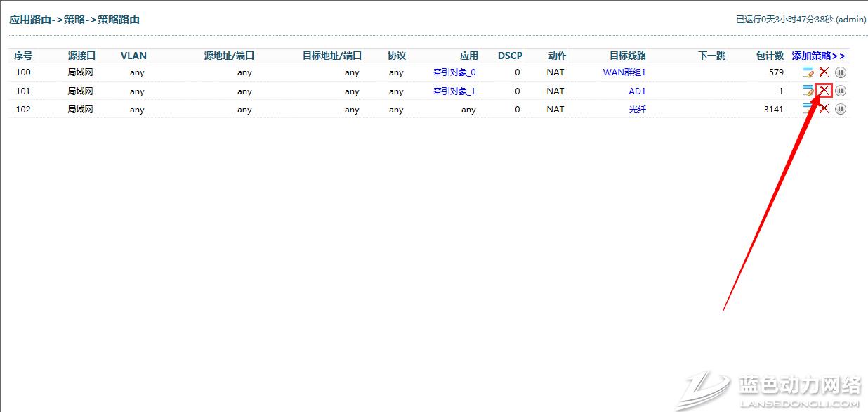Screen dimensions: 868x412
Task: Pause policy route 102
Action: pyautogui.click(x=841, y=109)
